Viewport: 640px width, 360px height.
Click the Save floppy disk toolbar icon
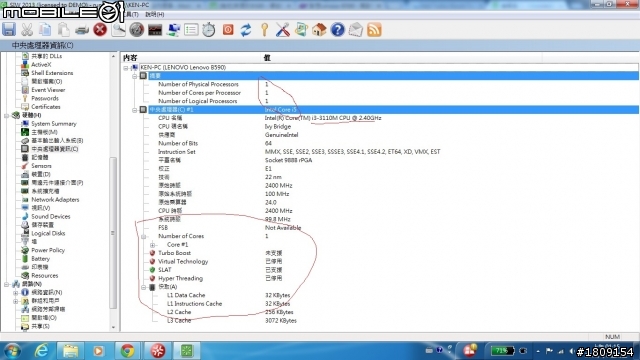coord(9,30)
